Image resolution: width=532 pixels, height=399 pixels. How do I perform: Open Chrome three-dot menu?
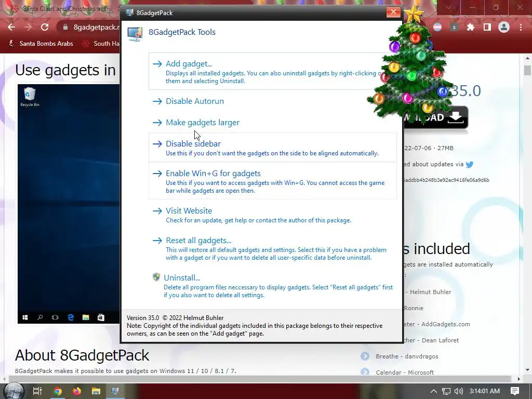521,27
